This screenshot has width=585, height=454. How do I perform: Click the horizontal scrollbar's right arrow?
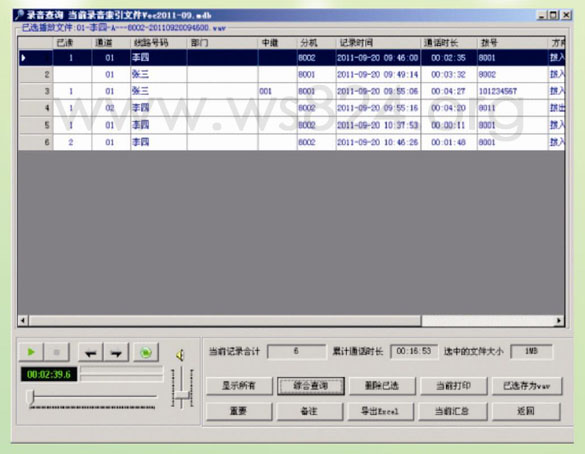(559, 320)
